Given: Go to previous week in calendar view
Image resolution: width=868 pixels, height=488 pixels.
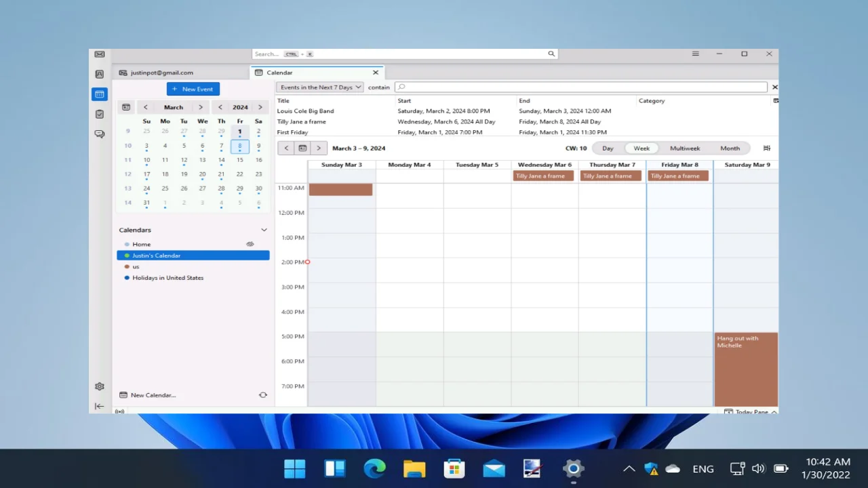Looking at the screenshot, I should 286,148.
